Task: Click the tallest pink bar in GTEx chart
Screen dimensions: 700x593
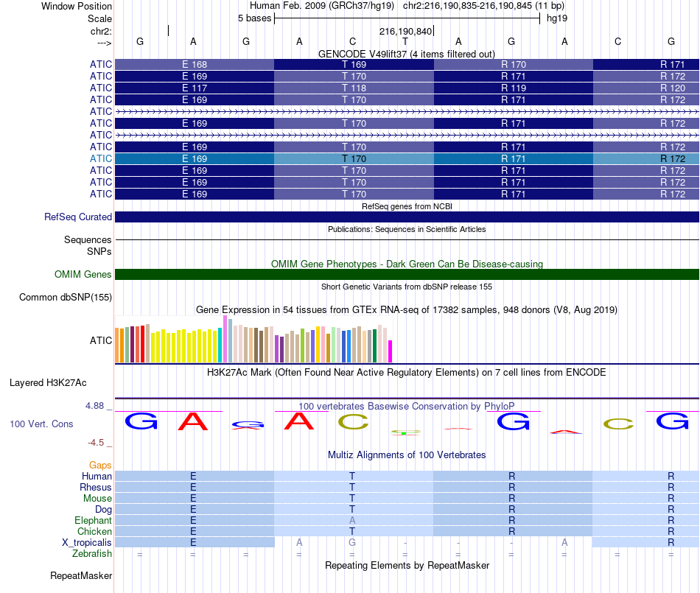Action: pyautogui.click(x=225, y=339)
